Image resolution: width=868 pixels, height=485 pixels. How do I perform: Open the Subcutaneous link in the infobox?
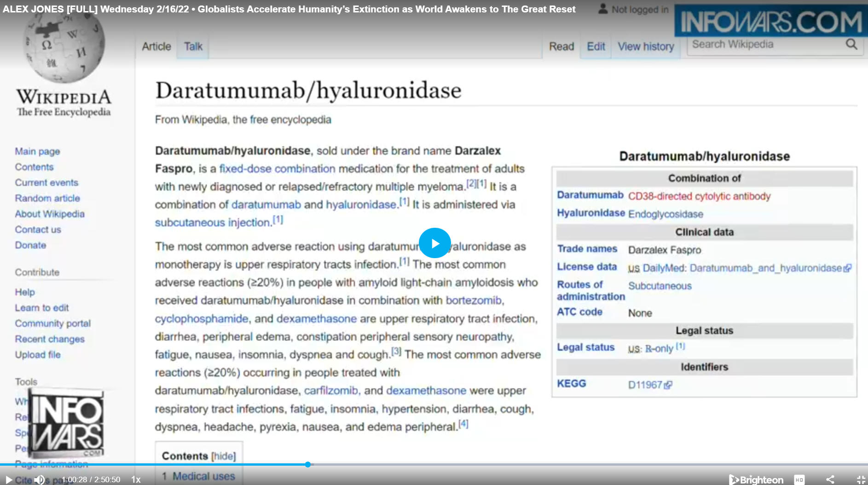[x=660, y=286]
